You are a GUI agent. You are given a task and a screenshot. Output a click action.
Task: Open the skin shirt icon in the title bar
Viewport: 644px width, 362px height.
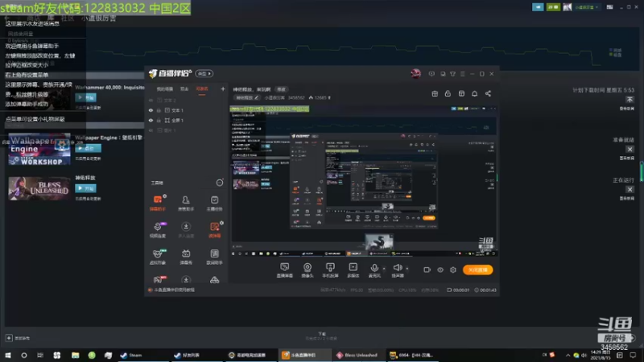pos(452,74)
